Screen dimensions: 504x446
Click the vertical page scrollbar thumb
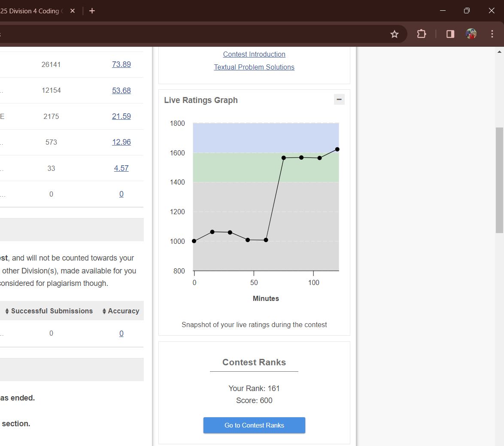click(499, 180)
